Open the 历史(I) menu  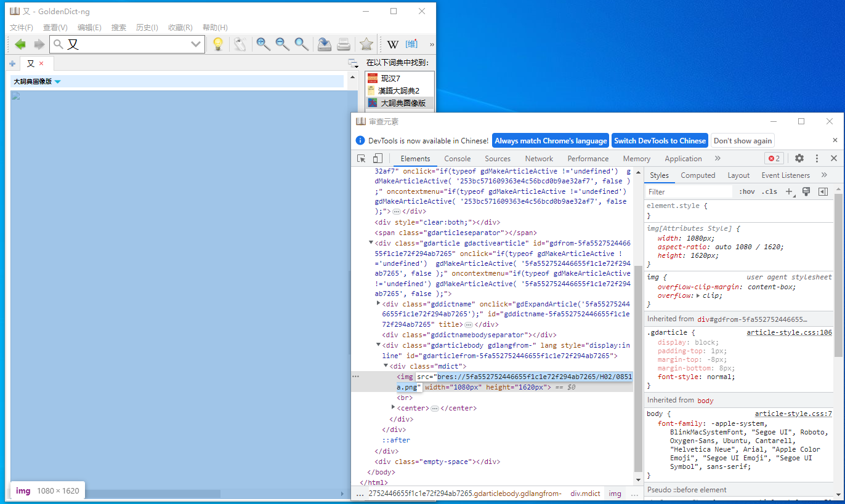147,28
